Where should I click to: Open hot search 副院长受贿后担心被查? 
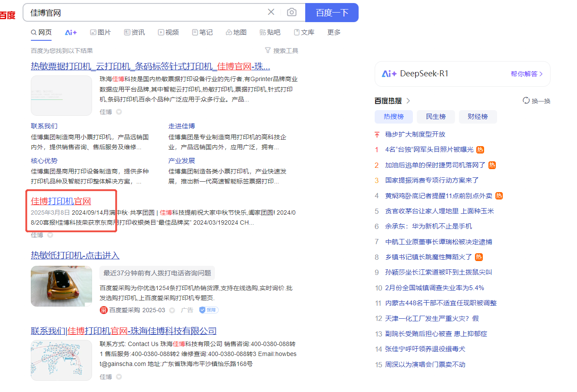pyautogui.click(x=436, y=333)
